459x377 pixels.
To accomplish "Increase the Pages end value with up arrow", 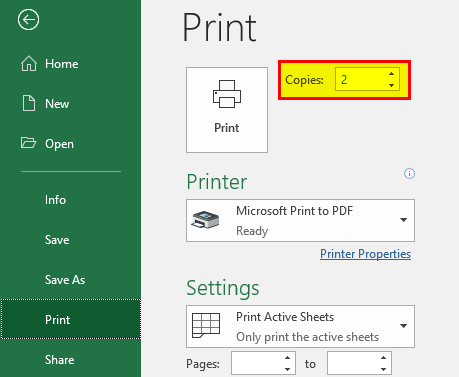I will tap(383, 358).
